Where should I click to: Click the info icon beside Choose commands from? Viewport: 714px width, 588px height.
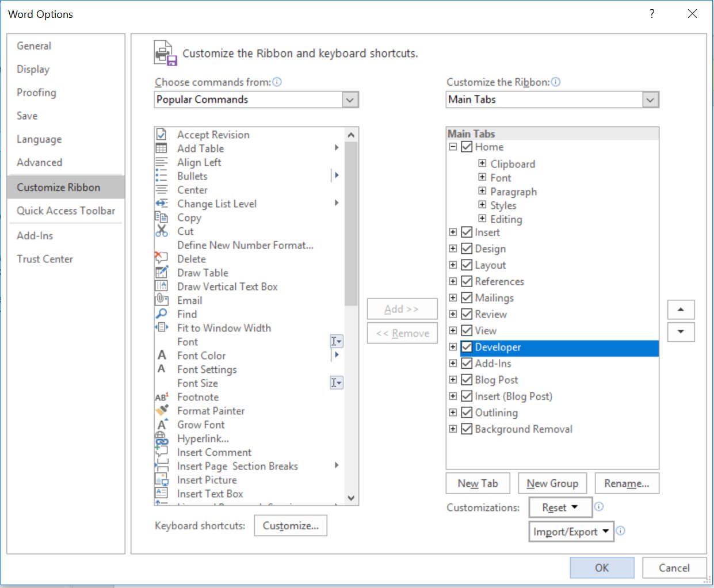[x=277, y=82]
